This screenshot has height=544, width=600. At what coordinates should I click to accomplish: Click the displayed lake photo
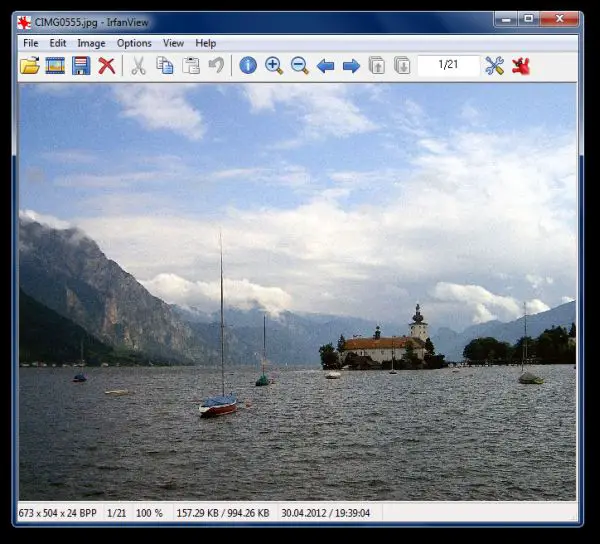click(298, 292)
